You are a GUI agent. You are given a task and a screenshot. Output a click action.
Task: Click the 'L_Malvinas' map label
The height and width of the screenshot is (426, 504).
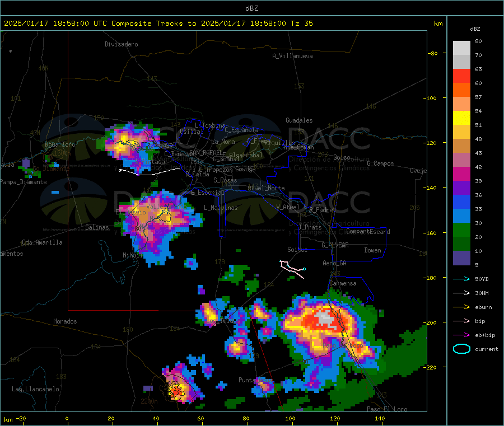(221, 208)
